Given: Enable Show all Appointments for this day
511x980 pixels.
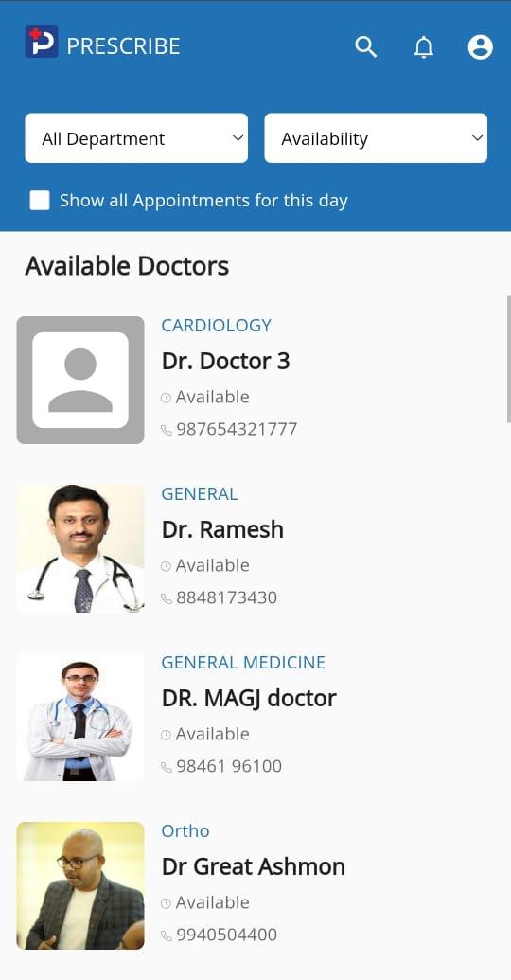Looking at the screenshot, I should coord(40,201).
